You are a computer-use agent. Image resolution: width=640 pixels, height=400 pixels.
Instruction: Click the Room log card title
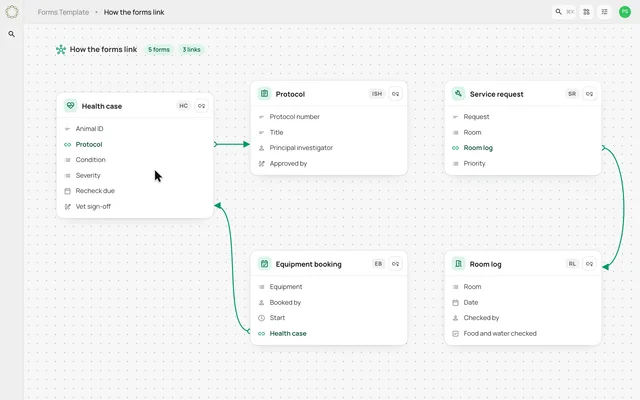pos(485,264)
